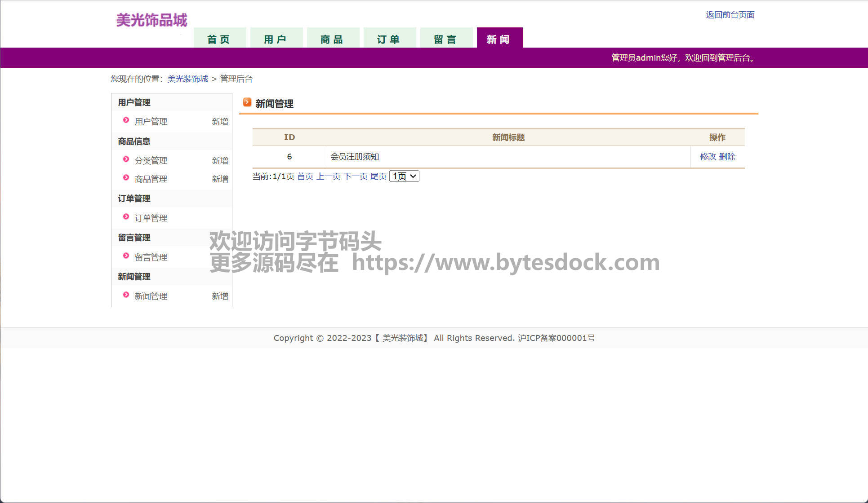
Task: Go to 下一页 in pagination
Action: point(355,176)
